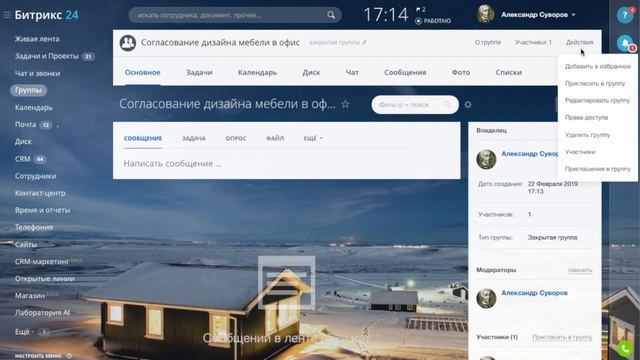The image size is (640, 360).
Task: Open CRM in sidebar
Action: [x=22, y=159]
